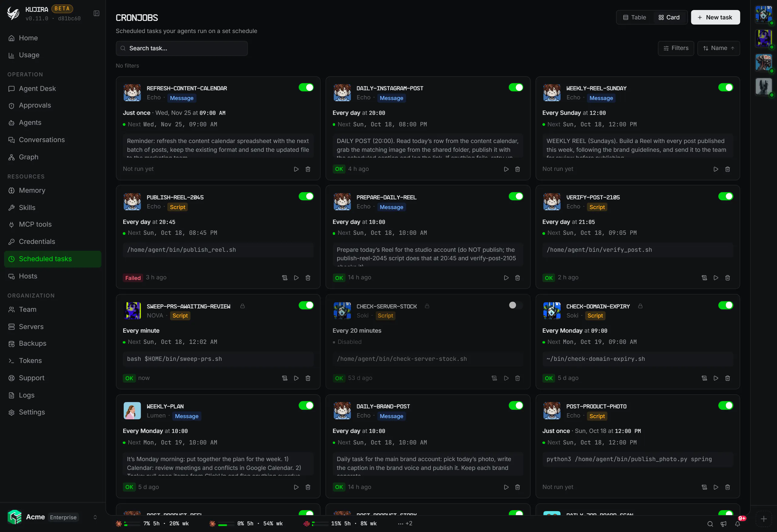This screenshot has height=532, width=777.
Task: Disable the weekly-reel-sunday toggle
Action: (x=725, y=87)
